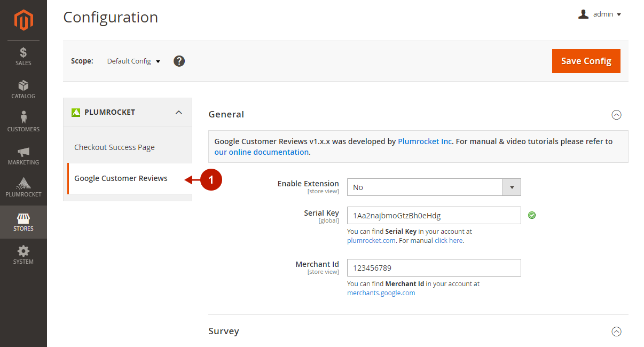Image resolution: width=644 pixels, height=347 pixels.
Task: Click the Magento logo icon
Action: pos(23,20)
